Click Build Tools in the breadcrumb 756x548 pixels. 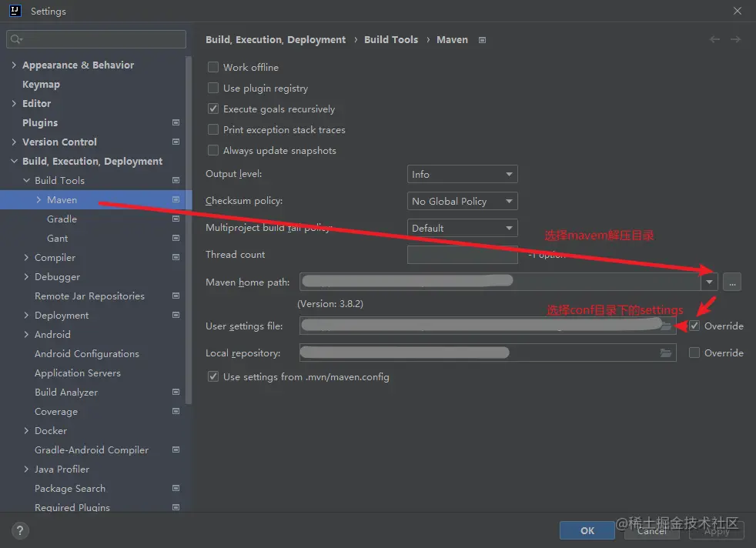pos(391,39)
